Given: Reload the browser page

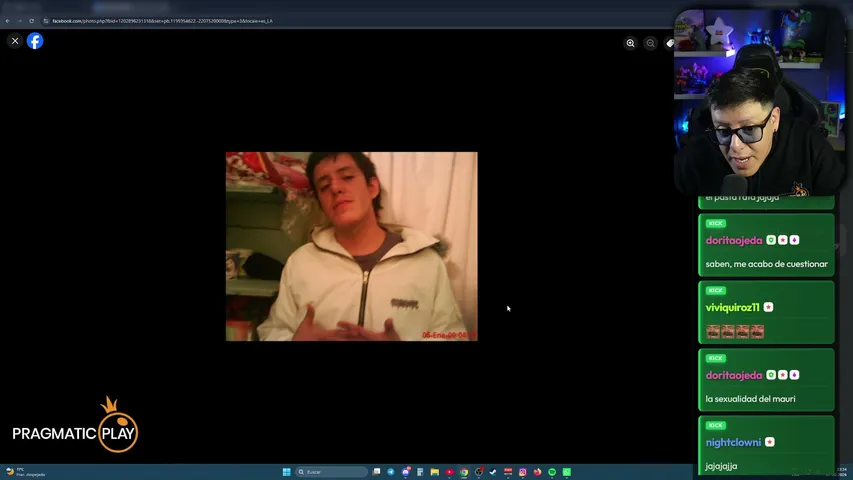Looking at the screenshot, I should [32, 21].
